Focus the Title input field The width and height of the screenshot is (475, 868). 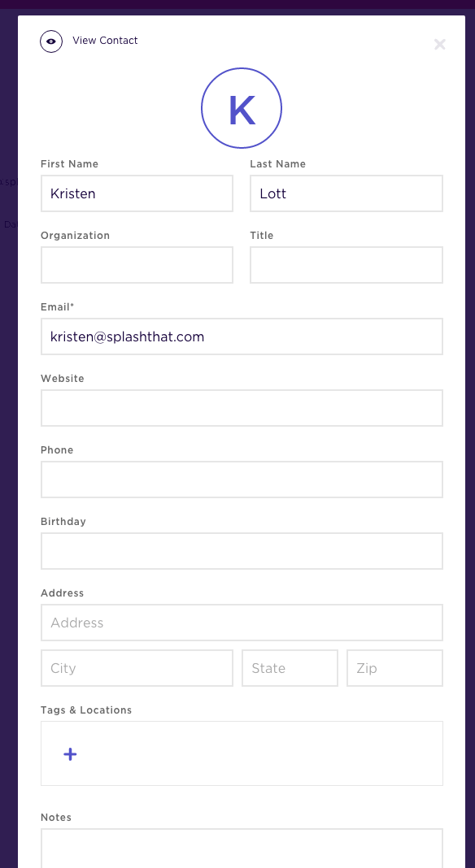[x=346, y=265]
